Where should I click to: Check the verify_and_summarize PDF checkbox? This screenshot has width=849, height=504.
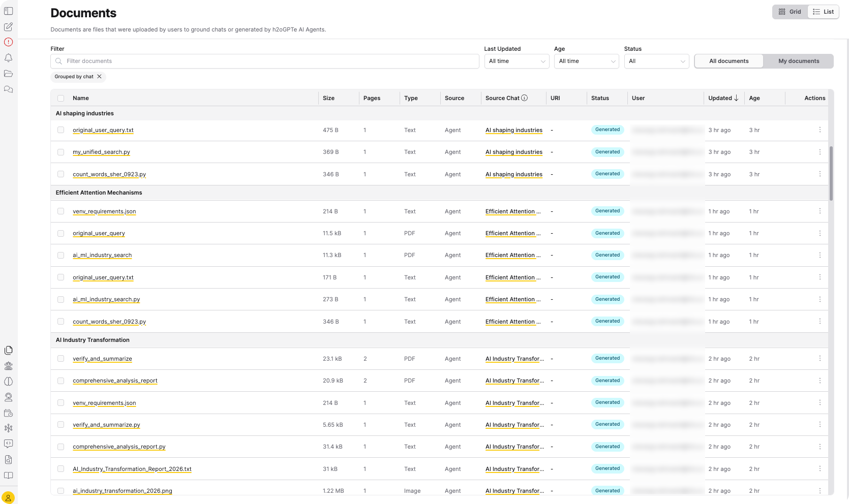coord(61,359)
